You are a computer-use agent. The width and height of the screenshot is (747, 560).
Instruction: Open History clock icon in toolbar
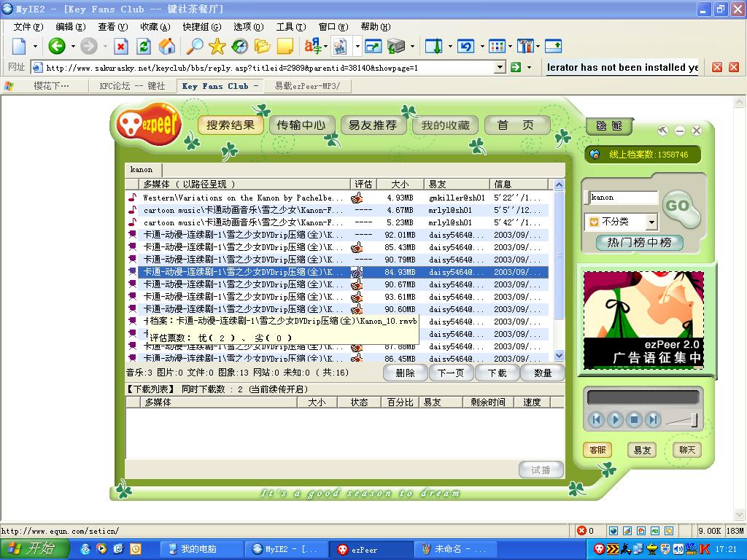click(x=239, y=46)
